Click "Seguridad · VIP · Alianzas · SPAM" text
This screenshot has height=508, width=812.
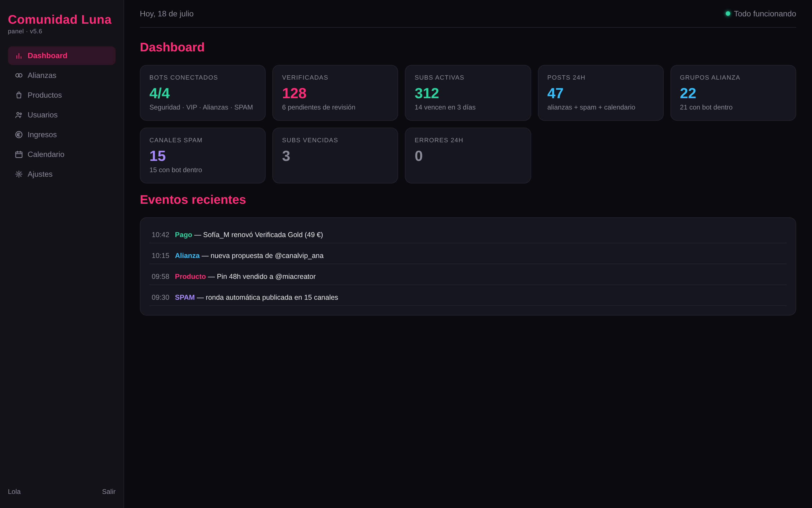tap(201, 107)
